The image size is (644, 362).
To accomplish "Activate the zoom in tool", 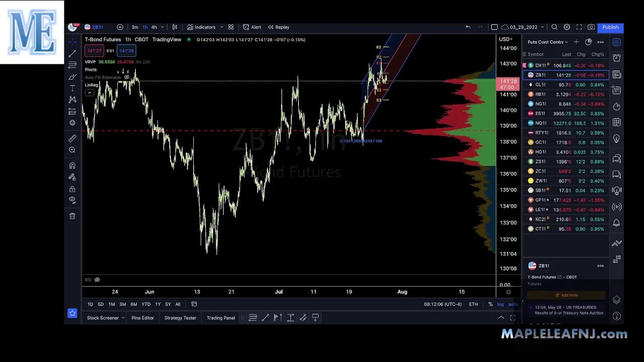I will pos(72,150).
